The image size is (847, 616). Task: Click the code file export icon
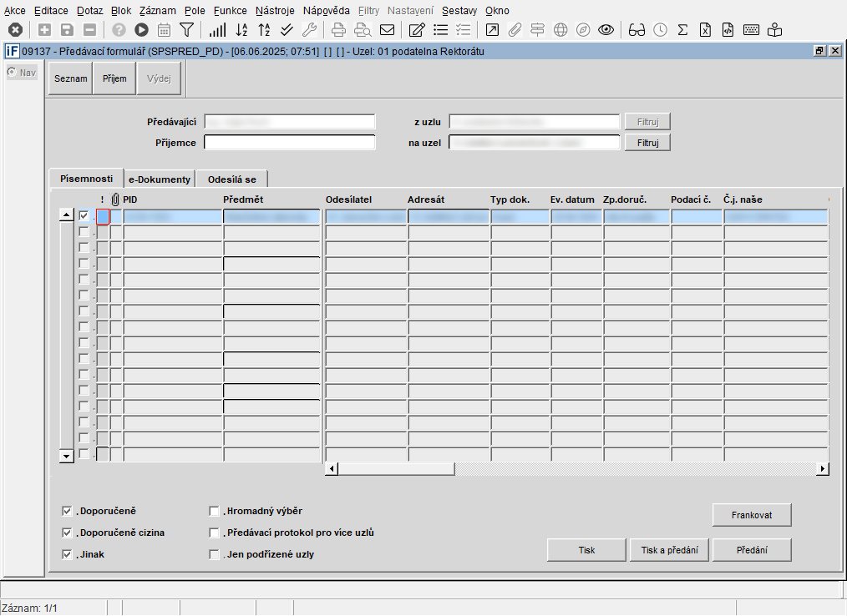click(728, 30)
